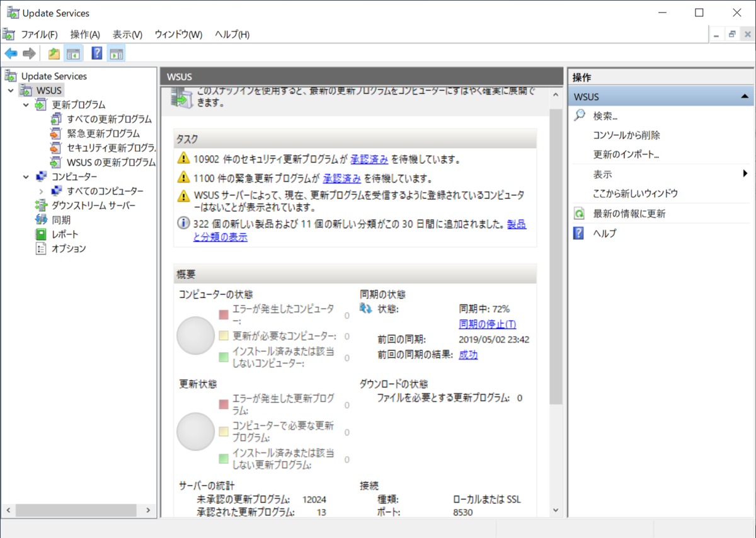
Task: Collapse the 更新プログラム tree node
Action: [x=26, y=105]
